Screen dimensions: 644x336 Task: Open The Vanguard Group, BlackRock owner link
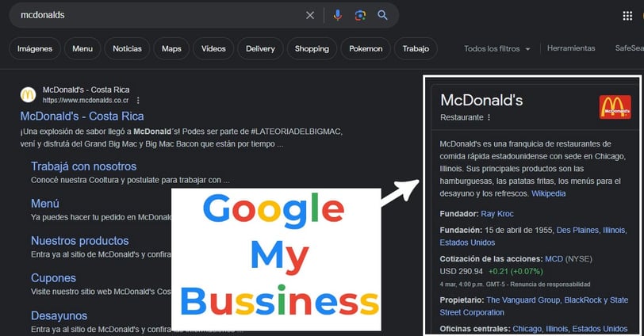(x=534, y=306)
